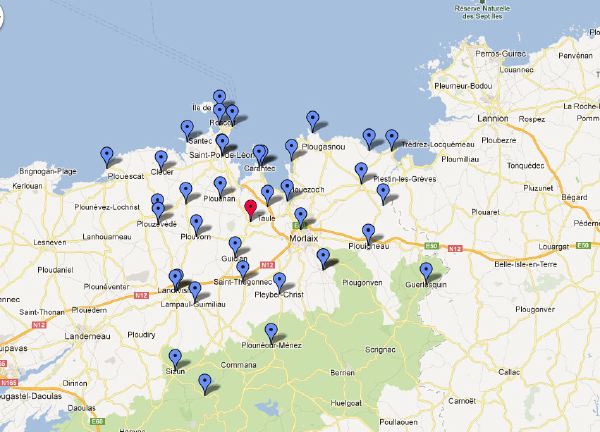Select the blue marker at Saint-Thégonnec
The width and height of the screenshot is (600, 432).
pyautogui.click(x=243, y=271)
